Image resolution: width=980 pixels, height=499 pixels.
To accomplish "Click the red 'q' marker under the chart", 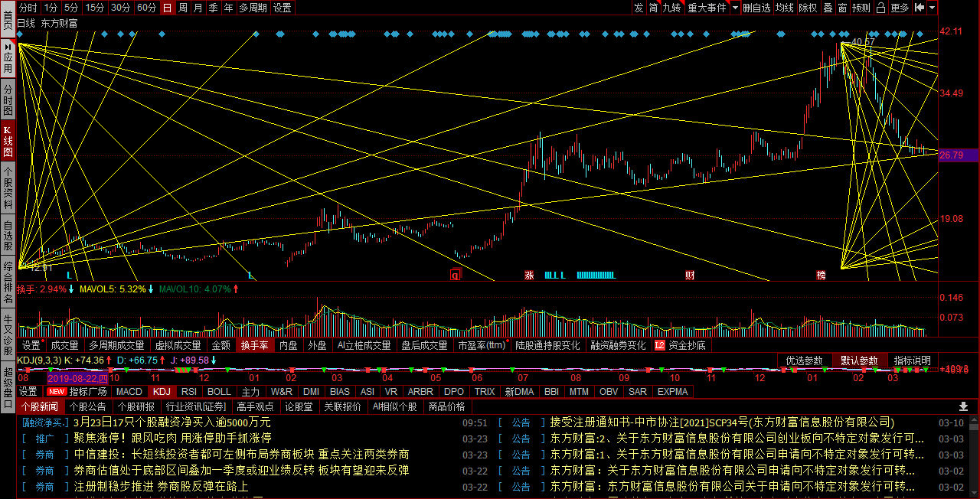I will [455, 275].
